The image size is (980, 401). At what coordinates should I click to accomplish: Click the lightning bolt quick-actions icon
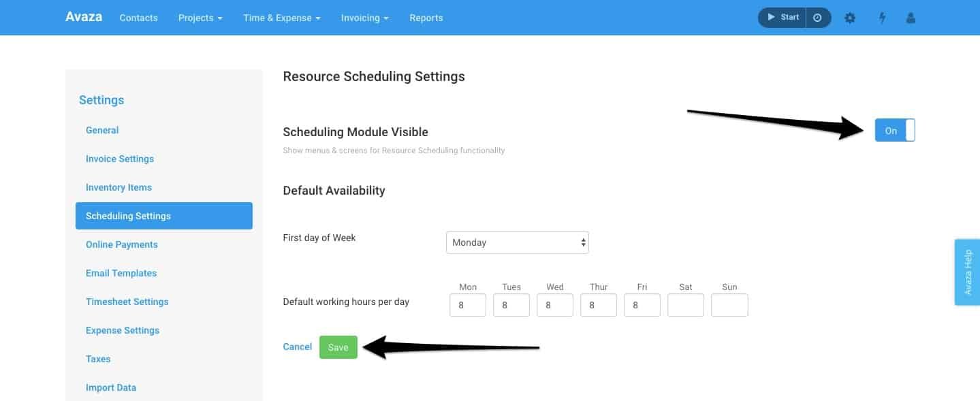[x=882, y=18]
